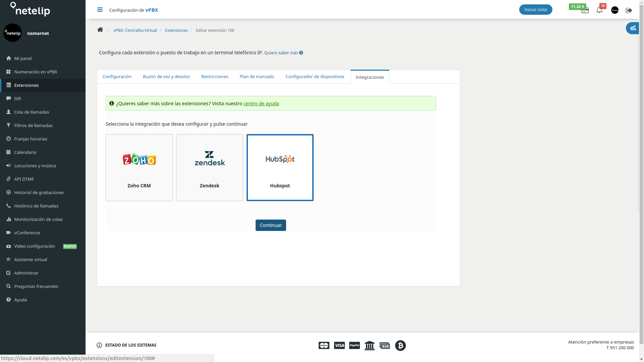This screenshot has height=362, width=644.
Task: Select Extensiones in the sidebar
Action: point(43,85)
